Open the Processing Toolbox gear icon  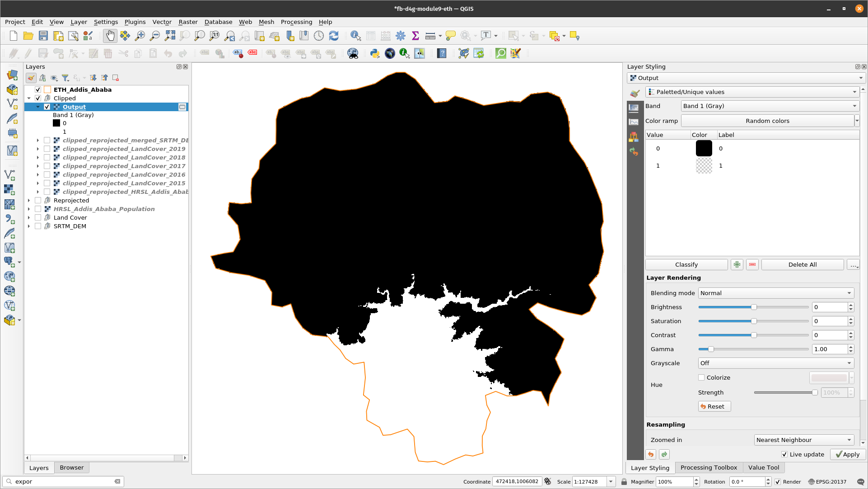click(x=401, y=36)
